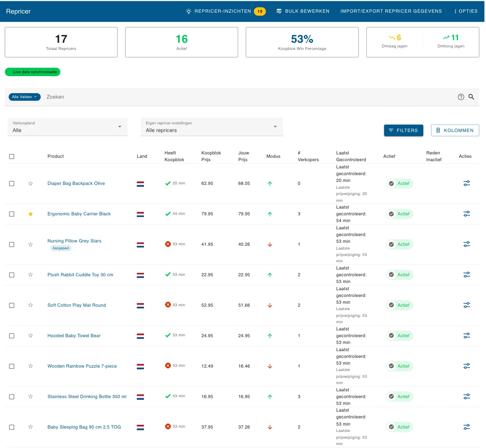The image size is (486, 448).
Task: Click the Omhoog jagen stat tile
Action: point(451,42)
